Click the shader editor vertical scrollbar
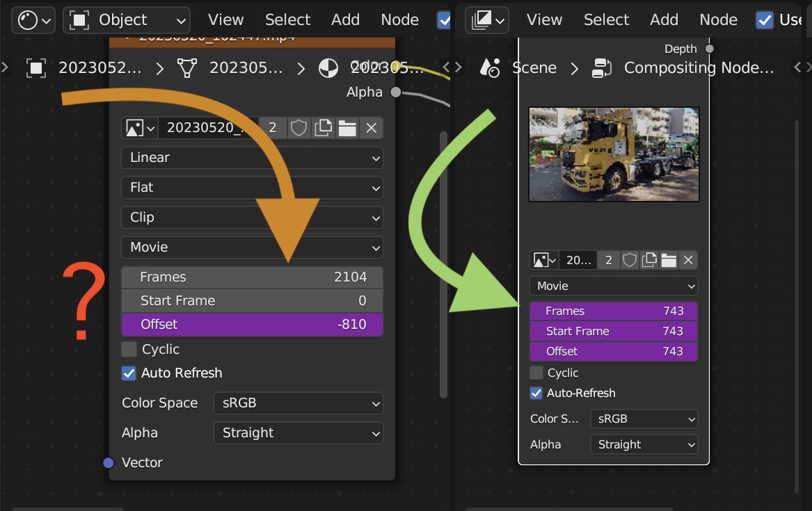The image size is (812, 511). 443,265
